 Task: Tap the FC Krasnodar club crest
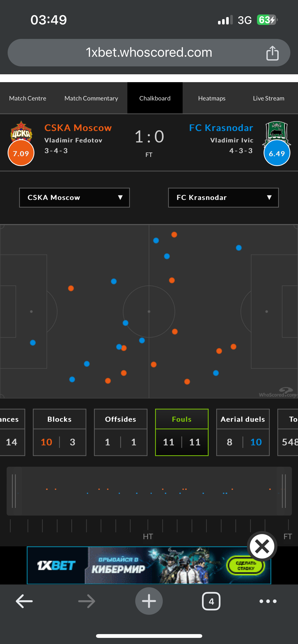click(277, 131)
